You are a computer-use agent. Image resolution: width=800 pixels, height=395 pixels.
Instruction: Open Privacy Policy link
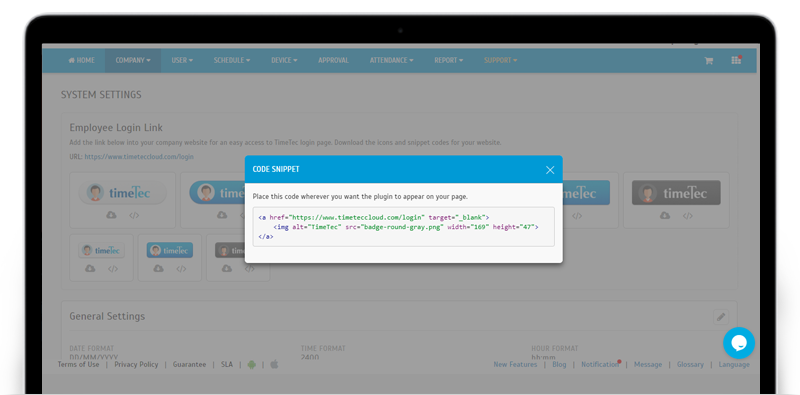point(136,364)
